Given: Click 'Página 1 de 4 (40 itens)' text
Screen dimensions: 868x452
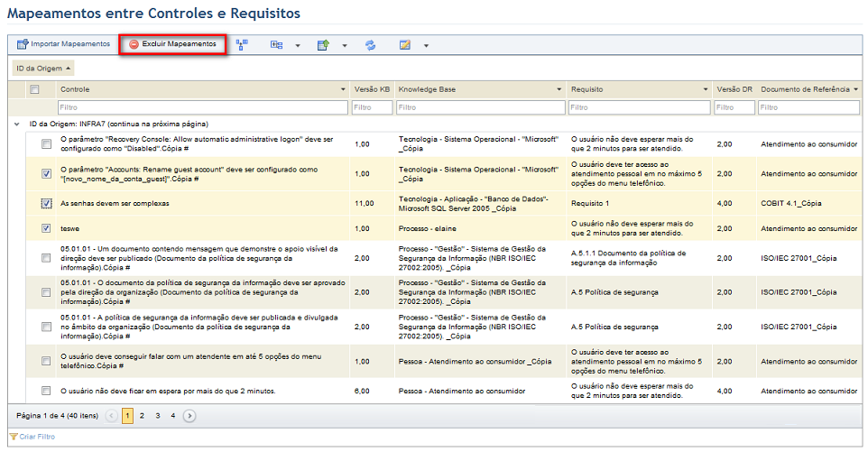Looking at the screenshot, I should click(x=57, y=416).
